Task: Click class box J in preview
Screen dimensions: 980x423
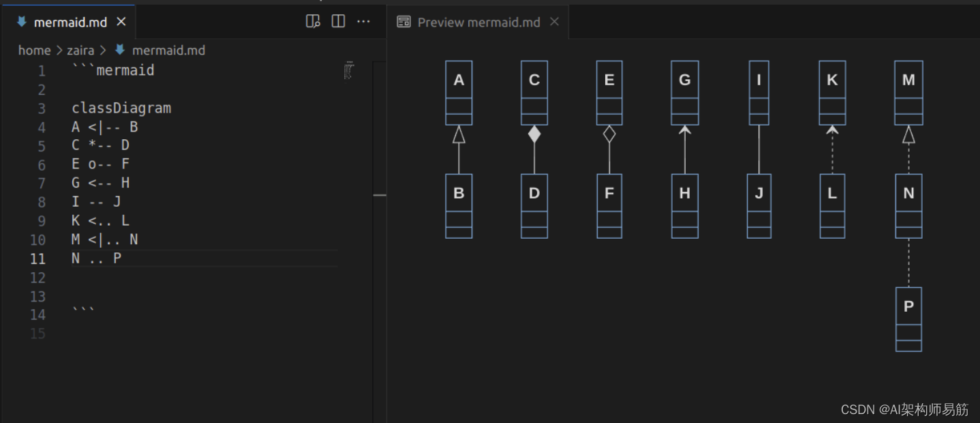Action: coord(759,206)
